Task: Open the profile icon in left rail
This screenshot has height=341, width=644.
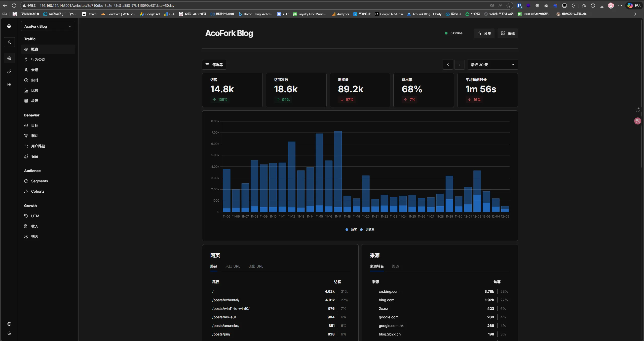Action: [9, 42]
